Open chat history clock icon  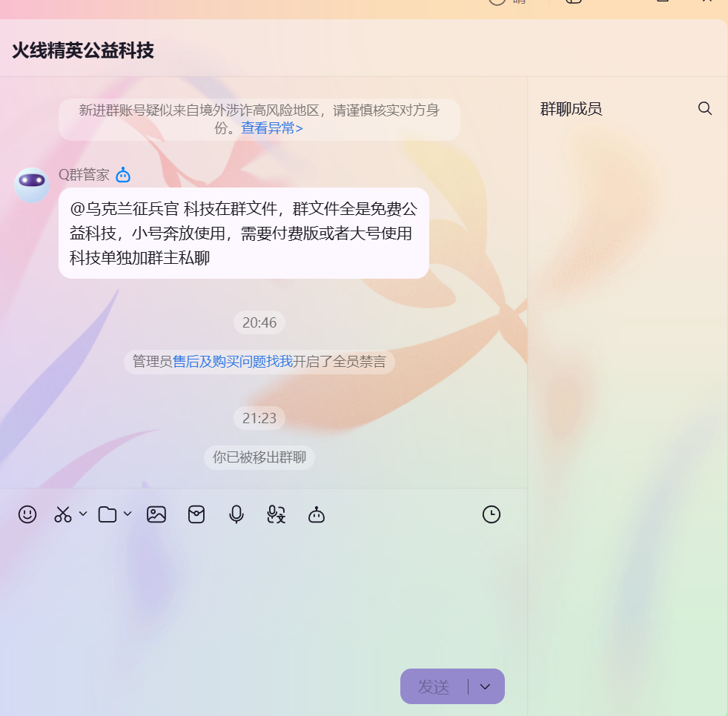coord(492,514)
